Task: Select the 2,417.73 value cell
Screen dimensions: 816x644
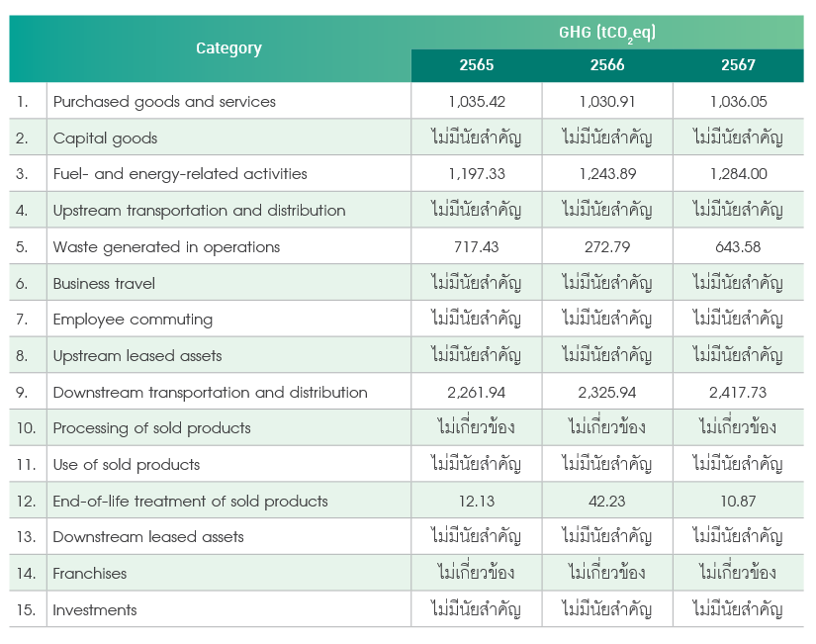Action: click(x=738, y=393)
